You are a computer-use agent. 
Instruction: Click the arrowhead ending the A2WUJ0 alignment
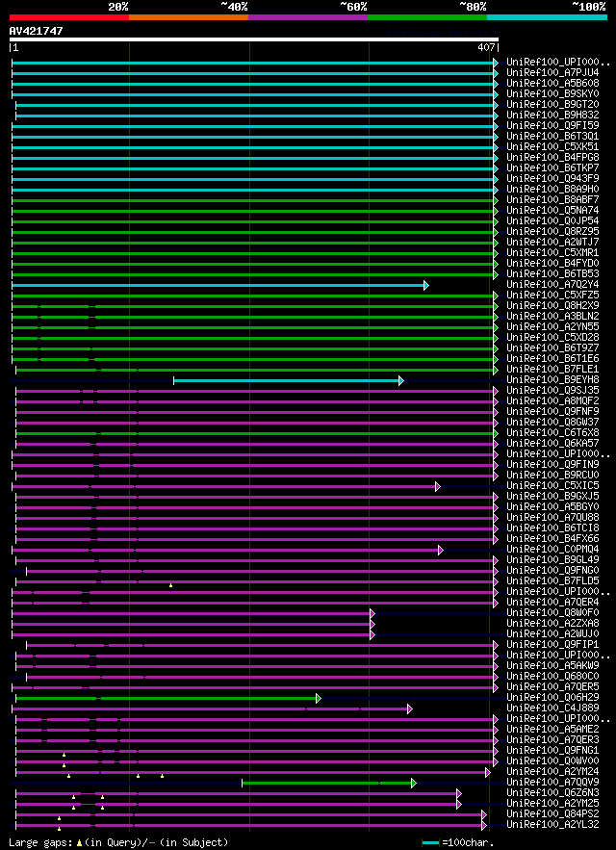pyautogui.click(x=372, y=634)
